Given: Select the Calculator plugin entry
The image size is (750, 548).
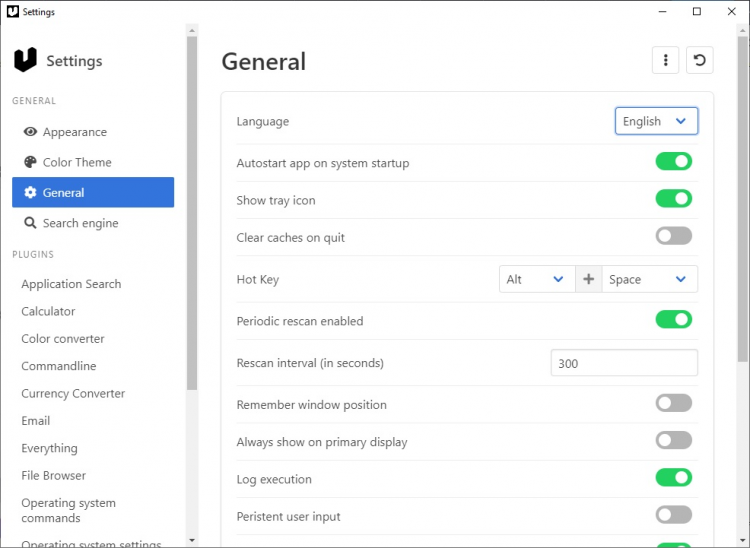Looking at the screenshot, I should point(48,312).
